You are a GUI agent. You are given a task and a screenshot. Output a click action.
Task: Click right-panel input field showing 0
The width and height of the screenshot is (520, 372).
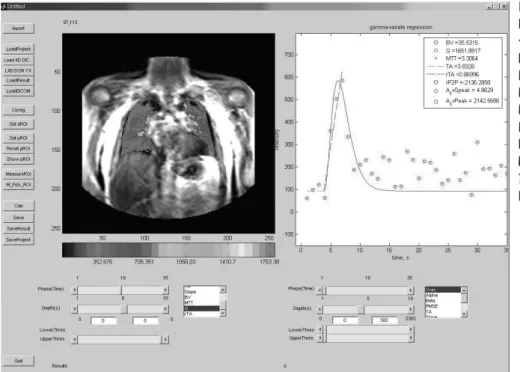[345, 320]
